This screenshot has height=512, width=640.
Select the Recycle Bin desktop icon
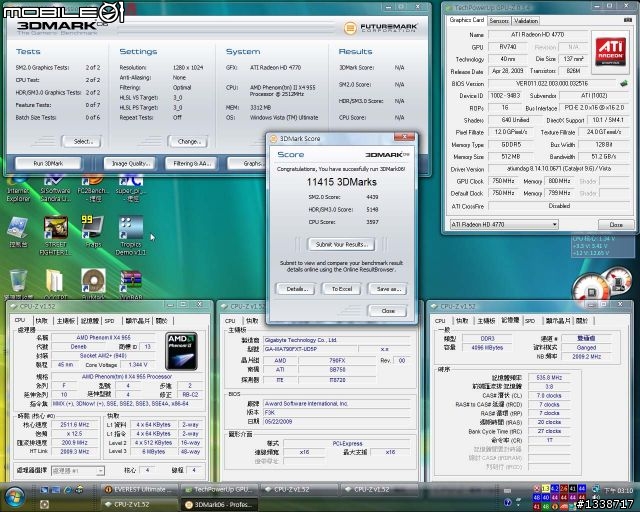[18, 283]
